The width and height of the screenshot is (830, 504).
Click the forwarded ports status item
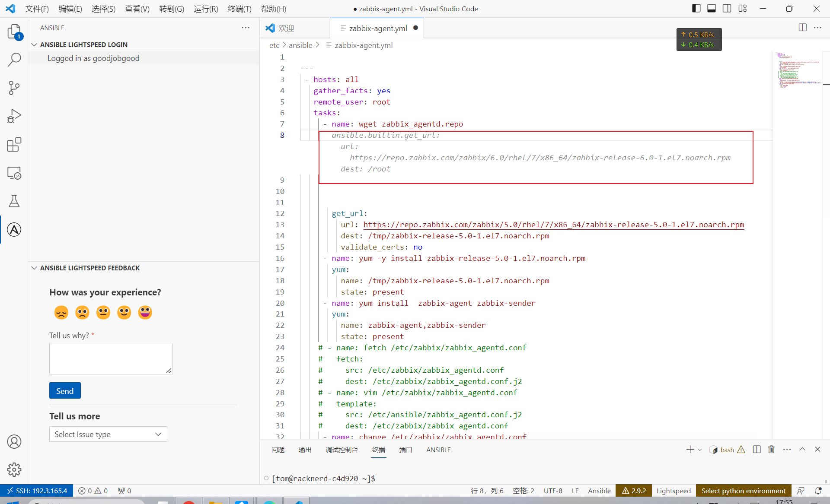click(124, 491)
